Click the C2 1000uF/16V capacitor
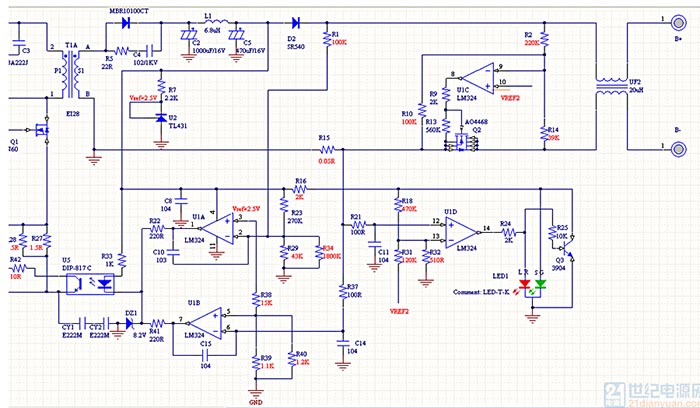 coord(185,38)
